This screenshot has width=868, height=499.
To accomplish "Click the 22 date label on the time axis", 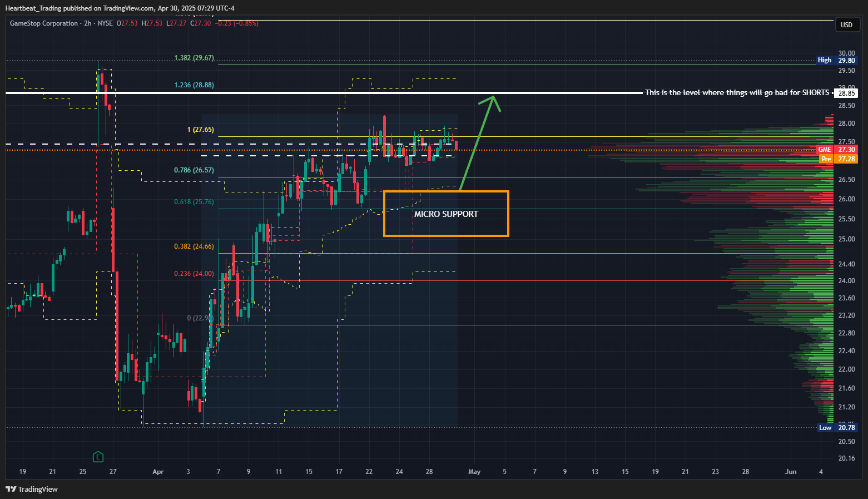I will click(x=369, y=472).
